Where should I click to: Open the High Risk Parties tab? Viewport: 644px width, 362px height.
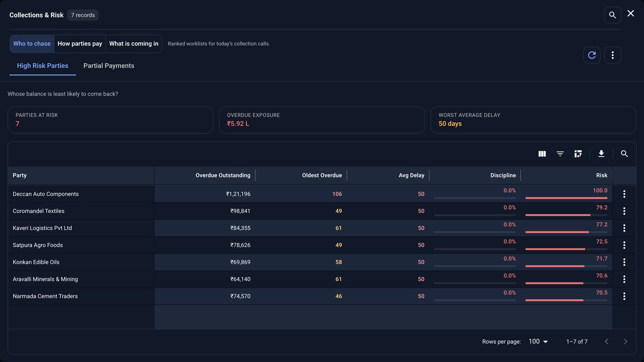[x=43, y=66]
